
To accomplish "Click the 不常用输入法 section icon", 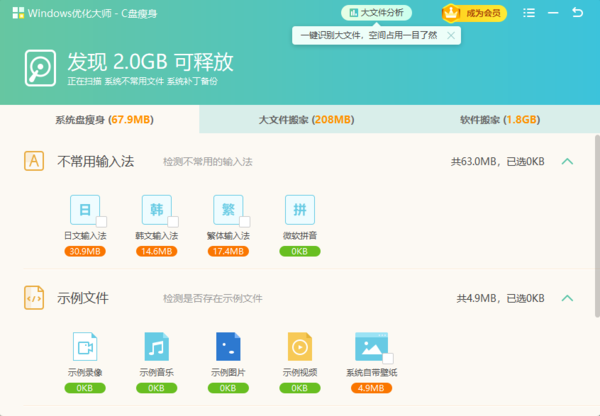I will (x=34, y=161).
